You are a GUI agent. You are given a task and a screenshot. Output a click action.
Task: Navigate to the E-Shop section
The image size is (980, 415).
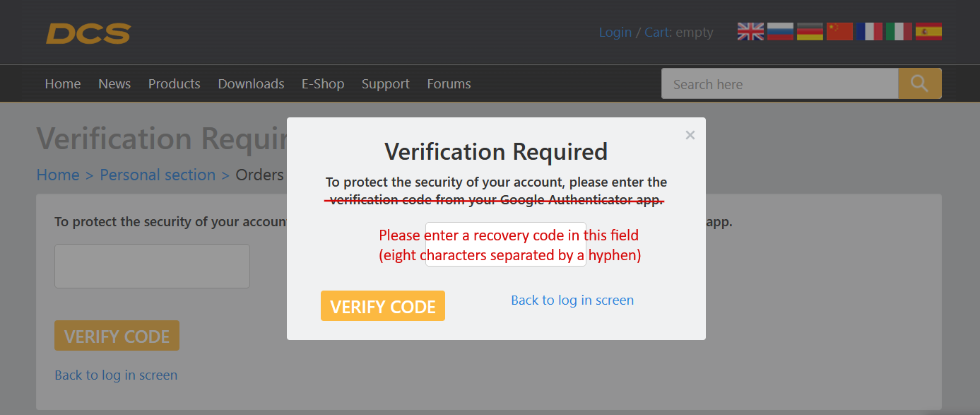pyautogui.click(x=323, y=84)
